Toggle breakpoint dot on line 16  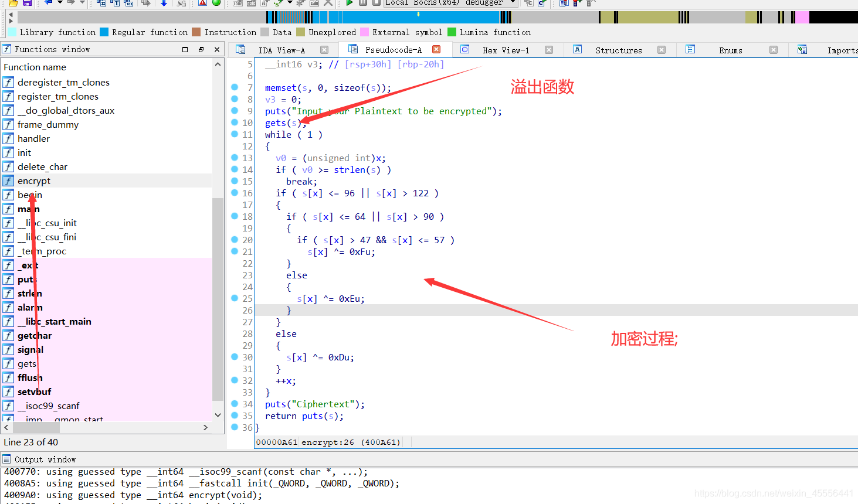(x=235, y=192)
